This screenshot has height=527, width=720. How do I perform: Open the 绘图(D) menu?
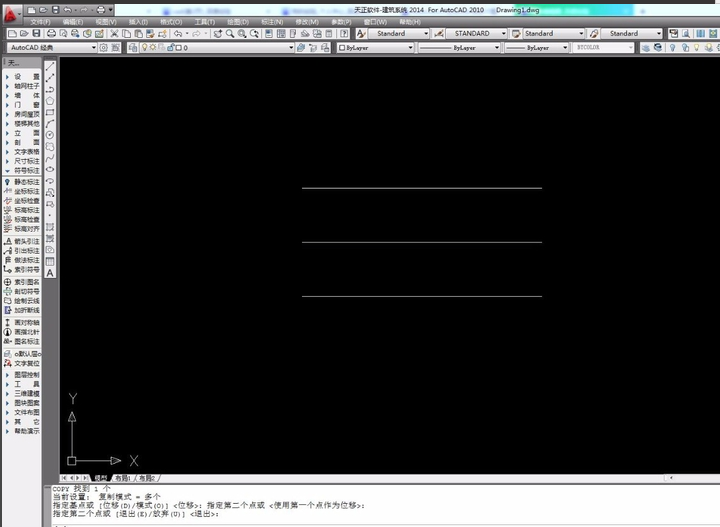pos(238,22)
